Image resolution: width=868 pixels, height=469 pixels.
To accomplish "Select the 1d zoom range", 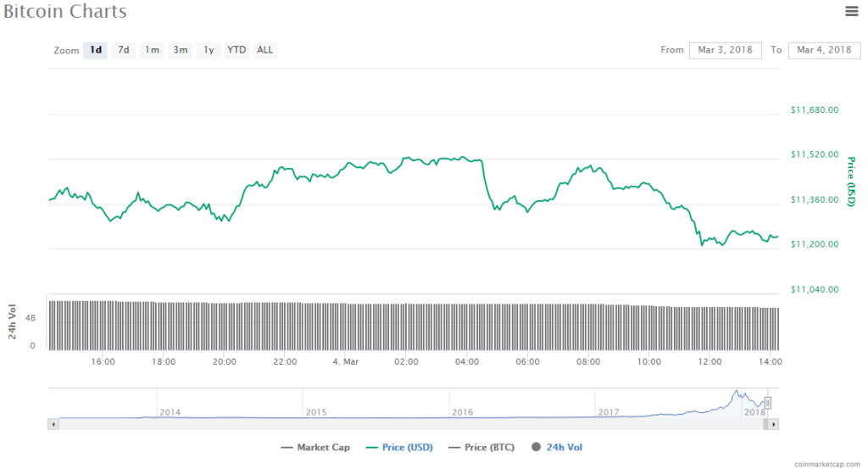I will [x=96, y=50].
